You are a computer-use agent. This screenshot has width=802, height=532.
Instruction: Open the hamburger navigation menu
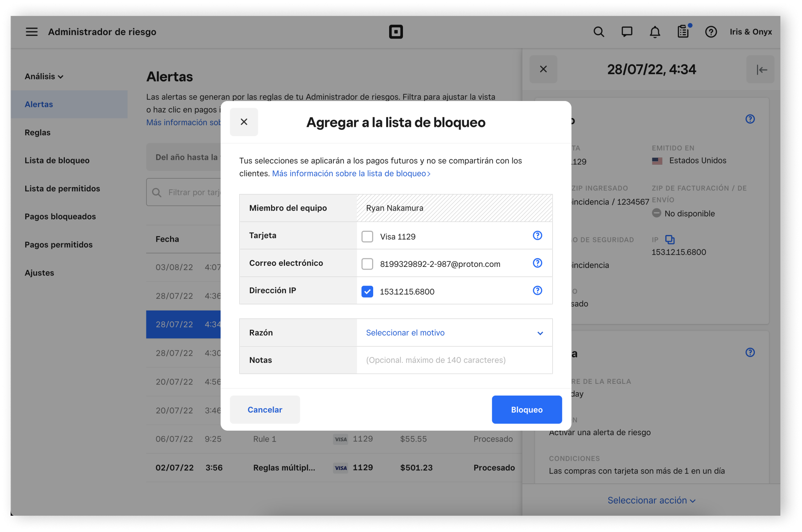32,32
